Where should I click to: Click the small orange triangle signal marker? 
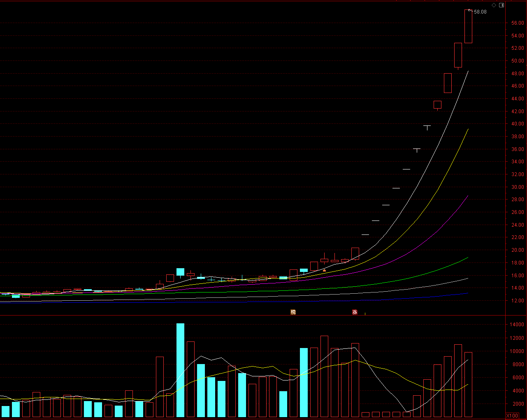tap(324, 270)
